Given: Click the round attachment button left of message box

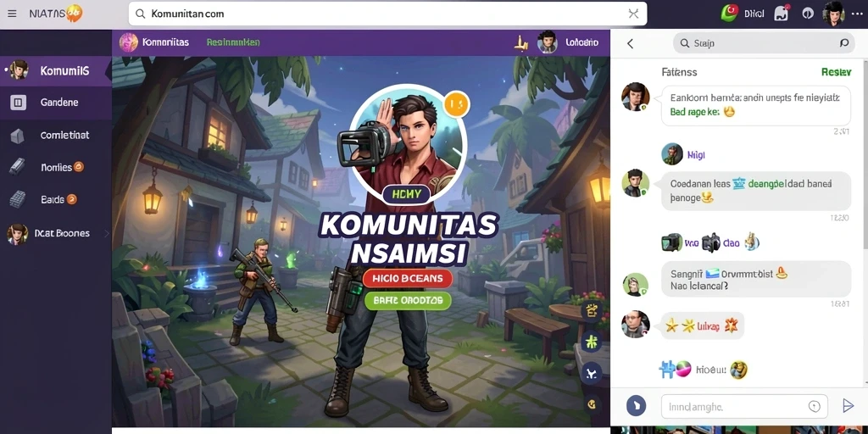Looking at the screenshot, I should pyautogui.click(x=636, y=406).
